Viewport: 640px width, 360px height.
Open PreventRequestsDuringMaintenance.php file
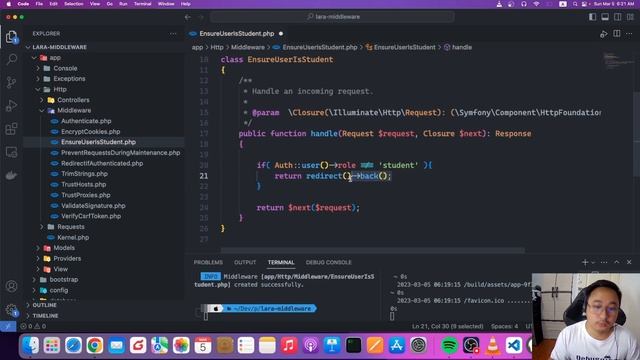120,153
